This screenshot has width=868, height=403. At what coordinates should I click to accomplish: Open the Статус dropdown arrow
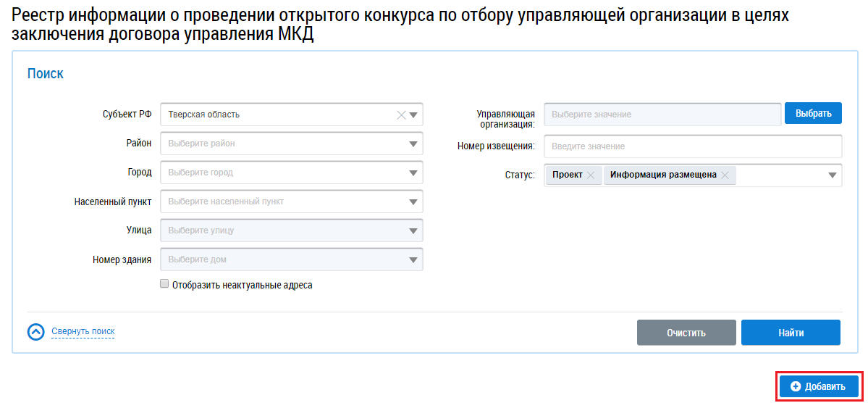point(833,175)
